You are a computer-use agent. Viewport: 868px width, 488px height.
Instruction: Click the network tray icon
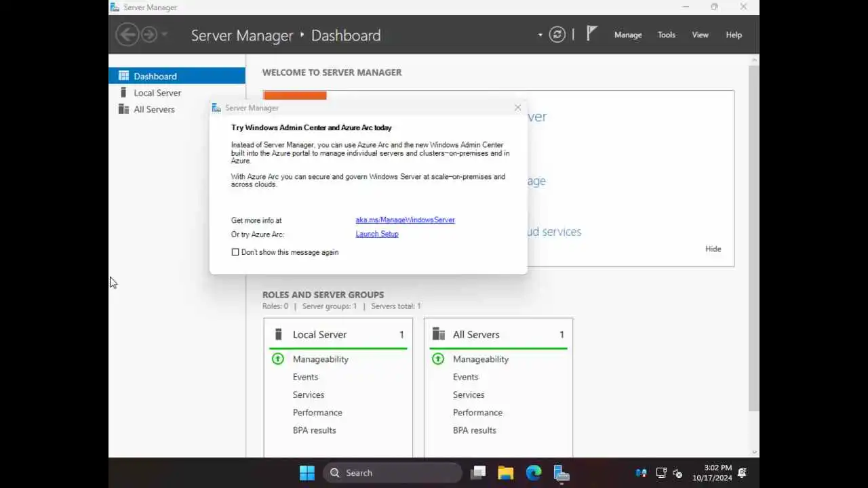[661, 473]
